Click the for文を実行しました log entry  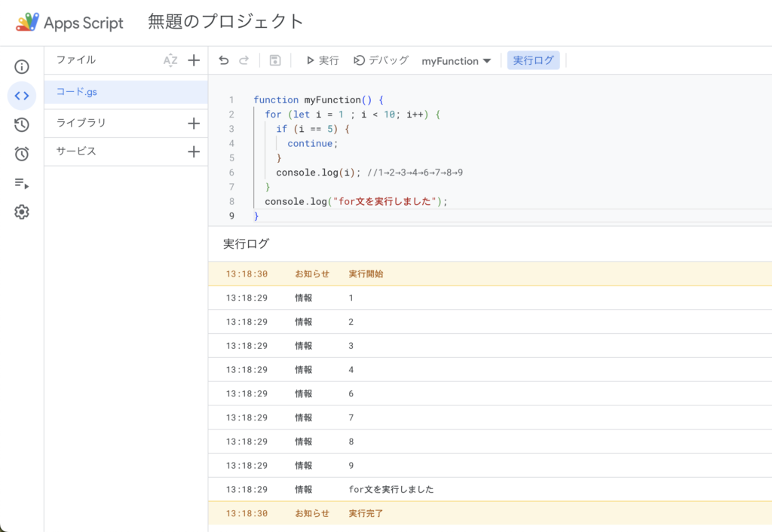391,490
